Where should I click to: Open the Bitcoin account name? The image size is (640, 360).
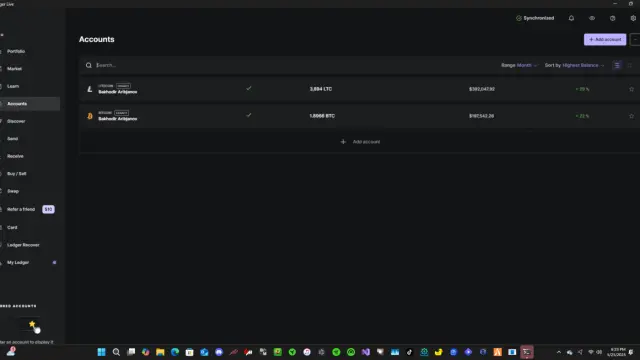tap(118, 119)
